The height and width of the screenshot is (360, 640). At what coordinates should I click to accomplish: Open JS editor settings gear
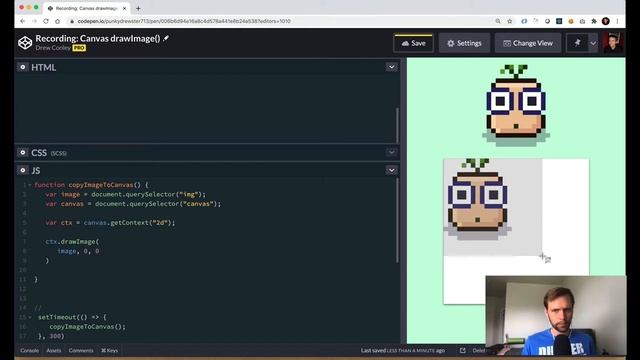tap(23, 170)
